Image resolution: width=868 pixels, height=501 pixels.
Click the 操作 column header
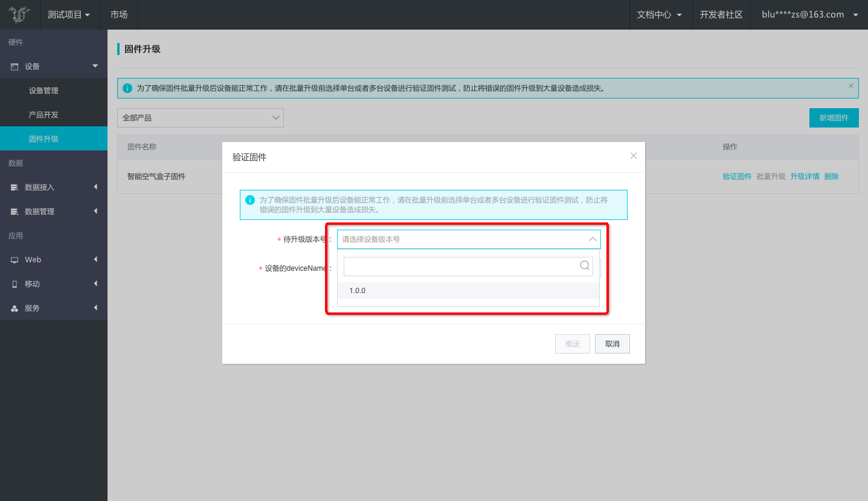click(730, 147)
